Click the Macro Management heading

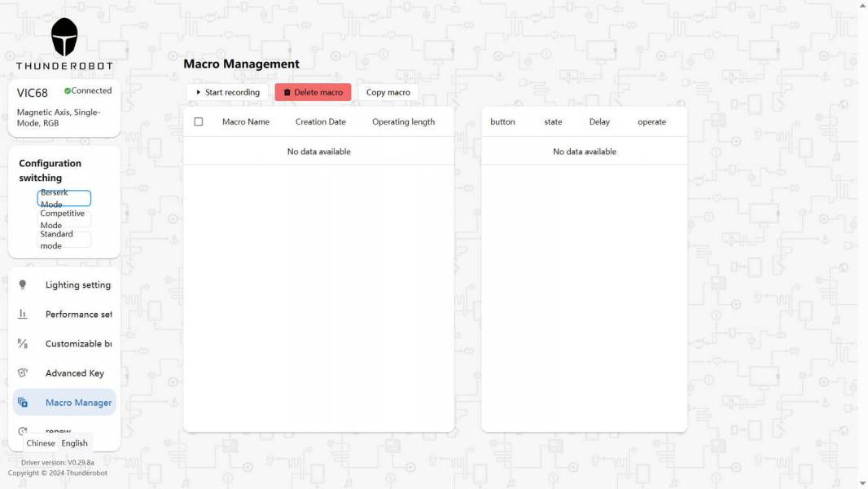pyautogui.click(x=241, y=64)
